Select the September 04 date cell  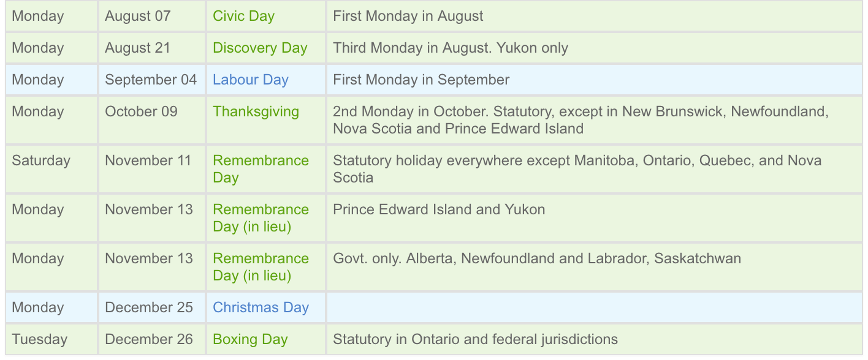151,80
